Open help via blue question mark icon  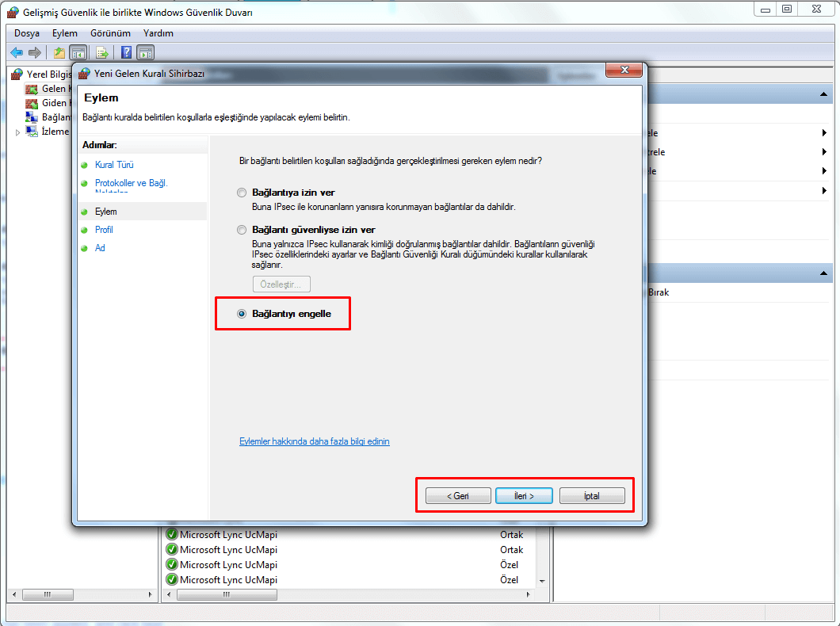coord(126,52)
